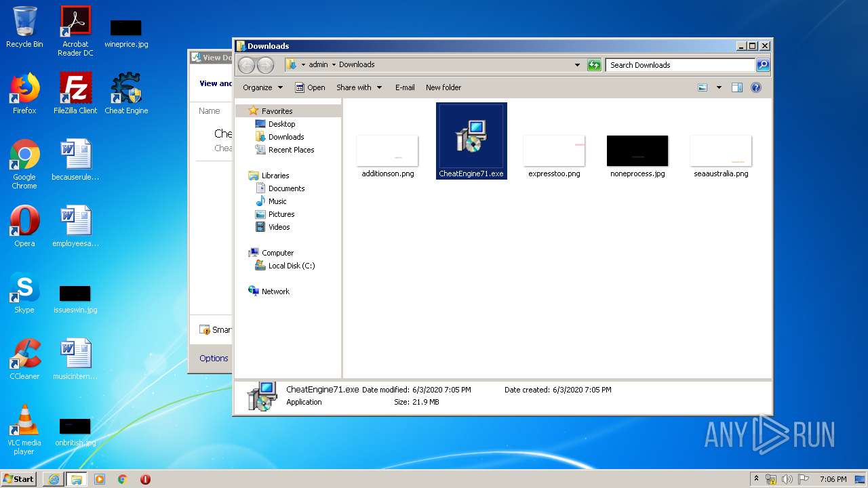The height and width of the screenshot is (488, 868).
Task: Open the media player taskbar icon
Action: coord(100,479)
